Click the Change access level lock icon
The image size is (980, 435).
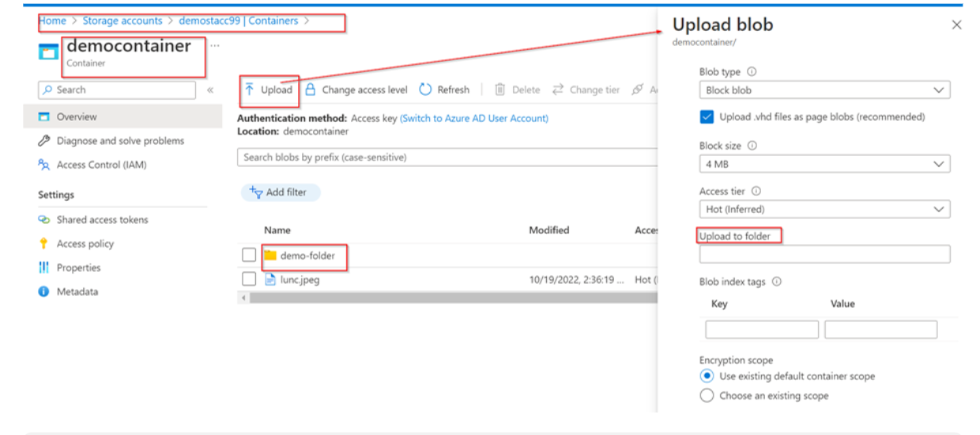(311, 89)
